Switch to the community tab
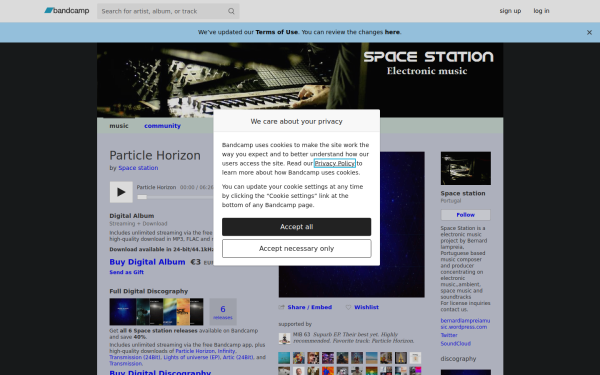Viewport: 600px width, 375px height. click(x=162, y=126)
